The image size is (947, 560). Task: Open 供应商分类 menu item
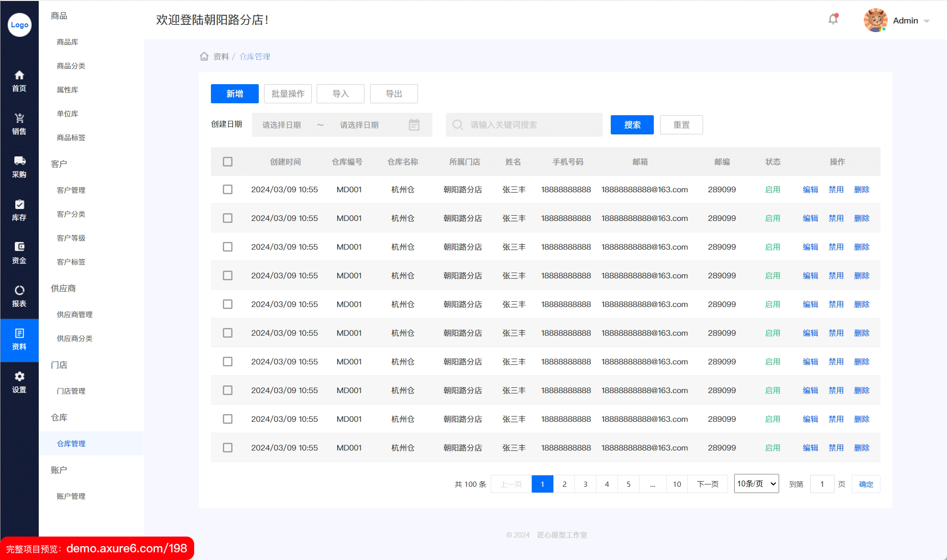pyautogui.click(x=75, y=339)
